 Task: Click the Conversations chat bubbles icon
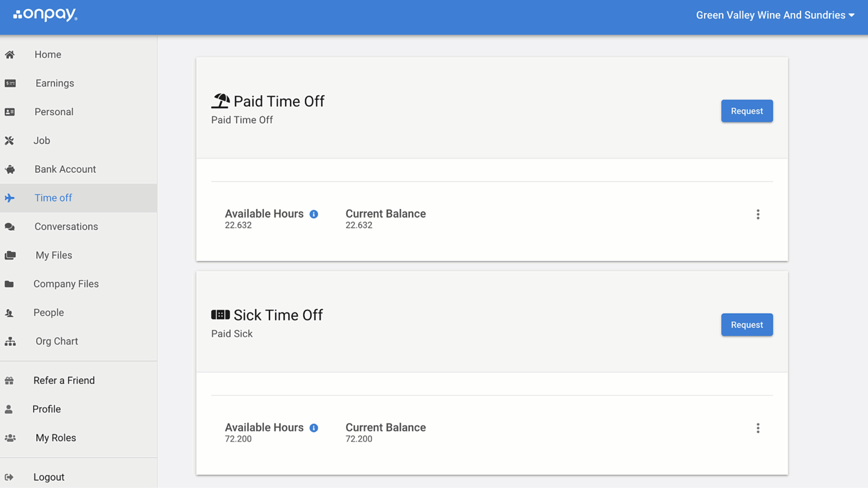pyautogui.click(x=10, y=227)
